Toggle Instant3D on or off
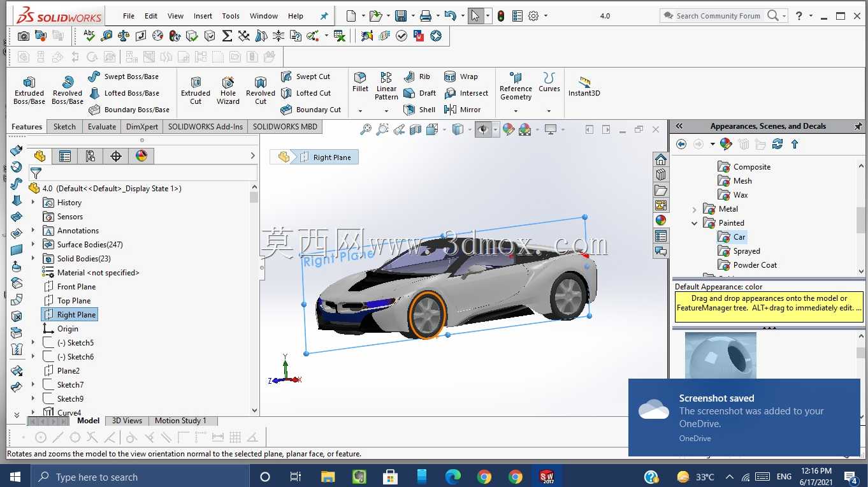 tap(584, 87)
